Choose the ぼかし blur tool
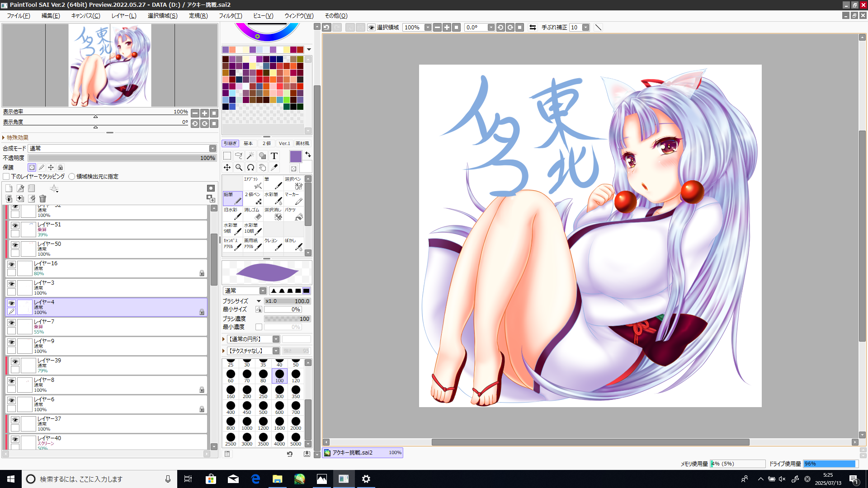 [x=293, y=244]
